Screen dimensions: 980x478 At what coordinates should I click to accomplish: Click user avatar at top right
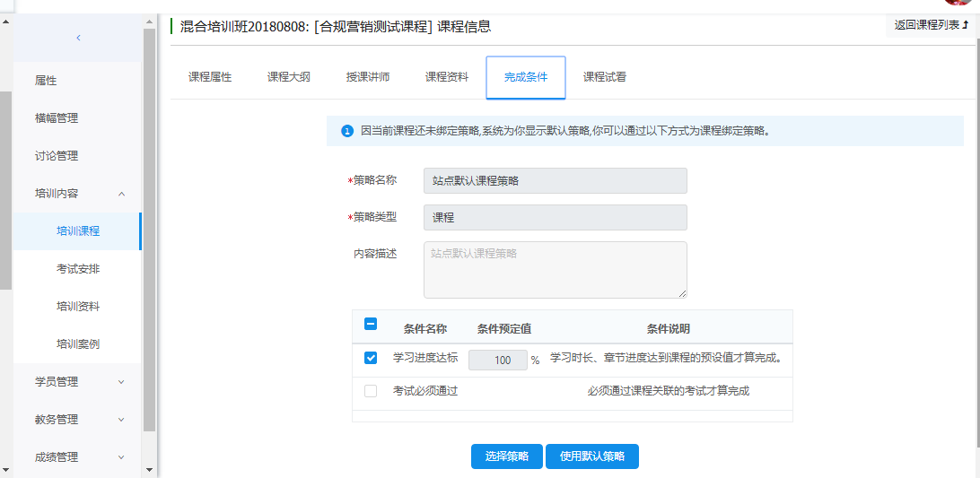[969, 3]
